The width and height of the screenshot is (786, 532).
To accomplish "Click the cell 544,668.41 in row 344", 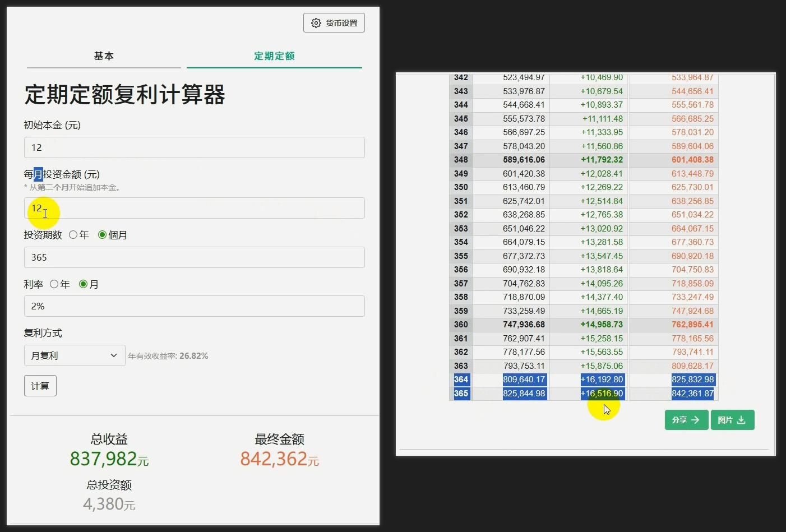I will point(524,105).
